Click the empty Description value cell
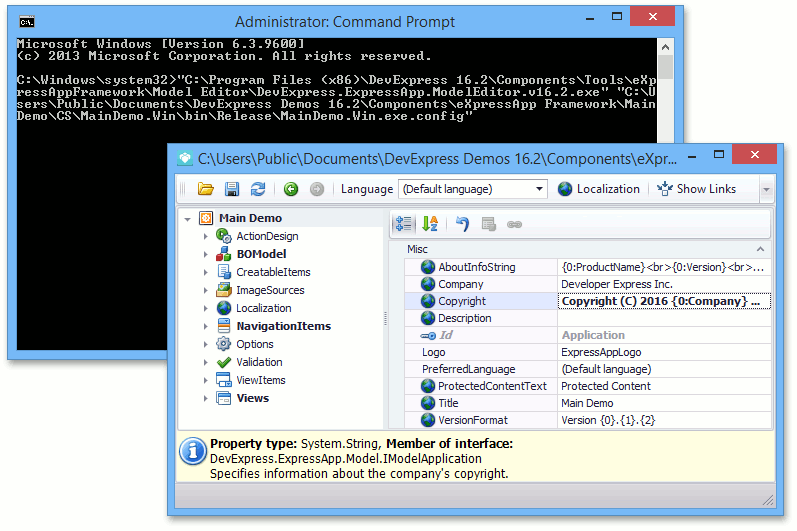Image resolution: width=797 pixels, height=531 pixels. (x=664, y=318)
